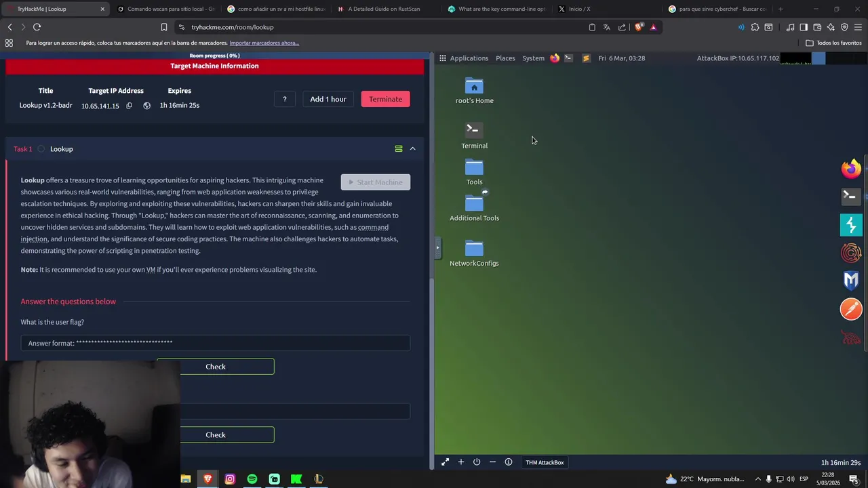Bookmark this page

click(x=164, y=27)
